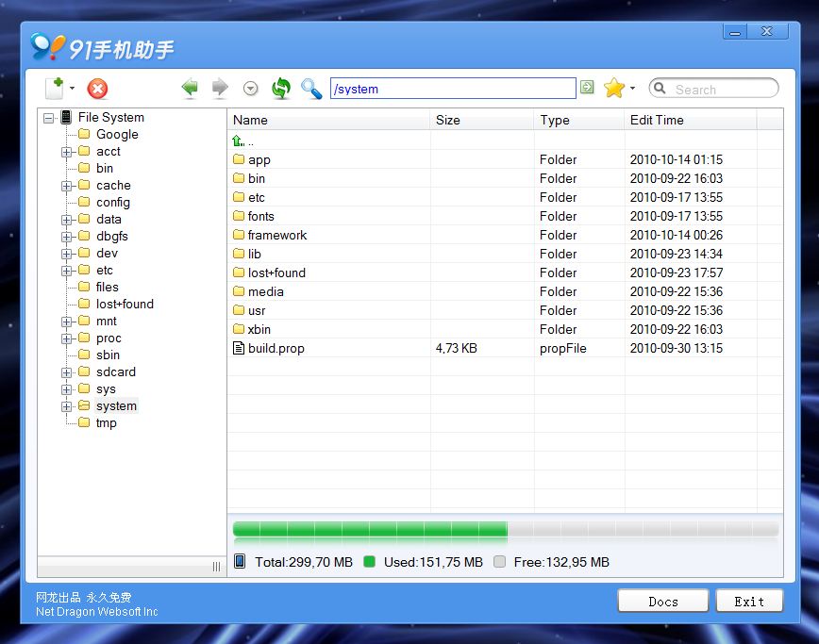Screen dimensions: 819x644
Task: Select the usr folder row
Action: (505, 310)
